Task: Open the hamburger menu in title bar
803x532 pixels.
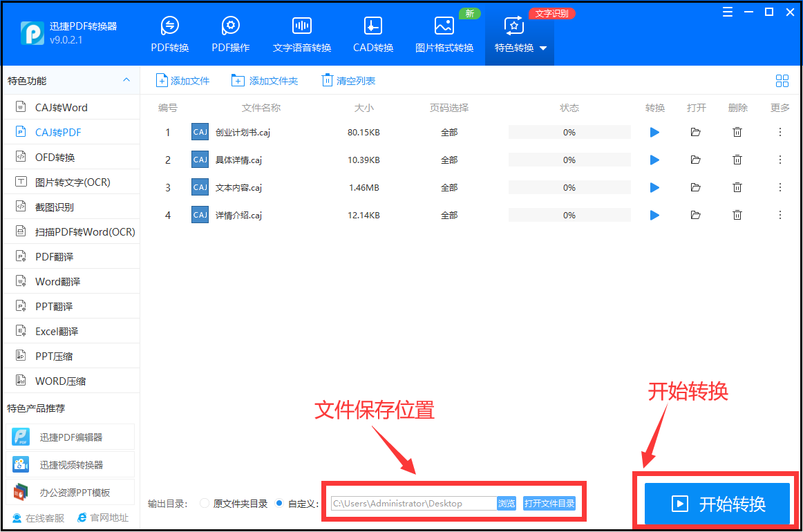Action: click(x=727, y=12)
